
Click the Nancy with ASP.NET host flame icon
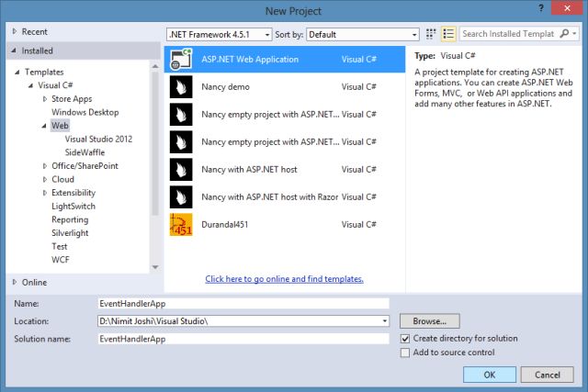coord(181,170)
